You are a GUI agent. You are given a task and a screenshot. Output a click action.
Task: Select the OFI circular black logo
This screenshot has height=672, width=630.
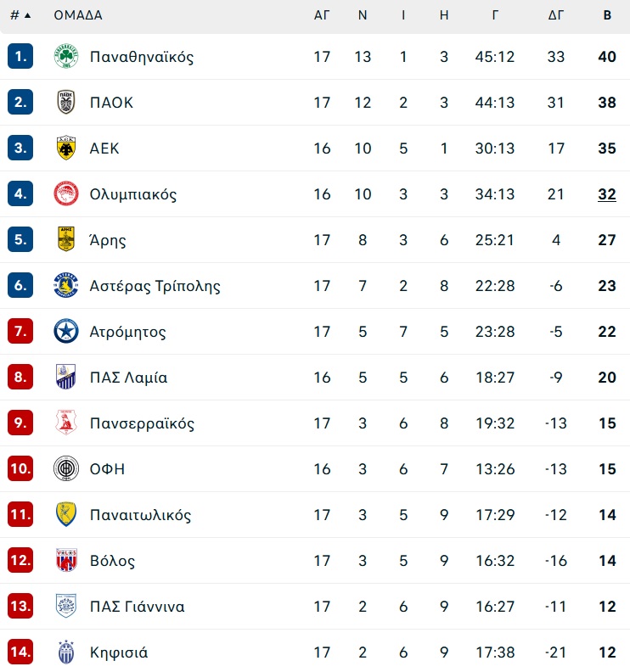66,468
